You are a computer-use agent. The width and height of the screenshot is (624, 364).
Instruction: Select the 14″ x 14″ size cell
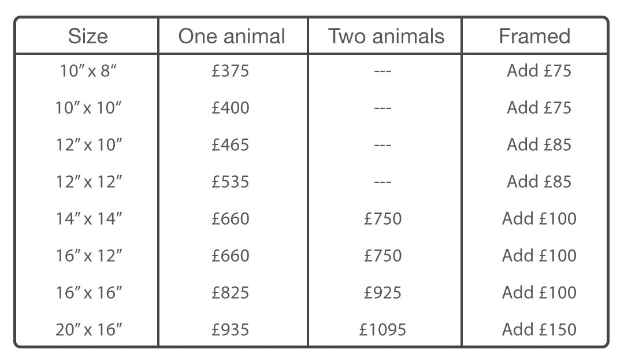[88, 219]
